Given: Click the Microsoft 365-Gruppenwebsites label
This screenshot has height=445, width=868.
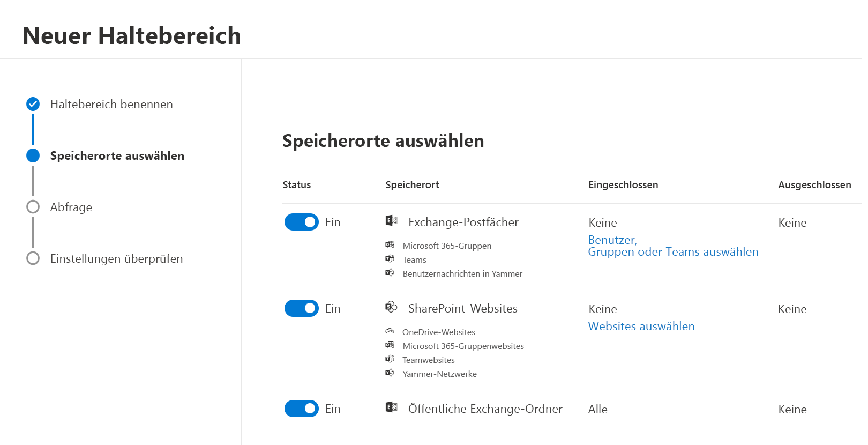Looking at the screenshot, I should pyautogui.click(x=463, y=346).
